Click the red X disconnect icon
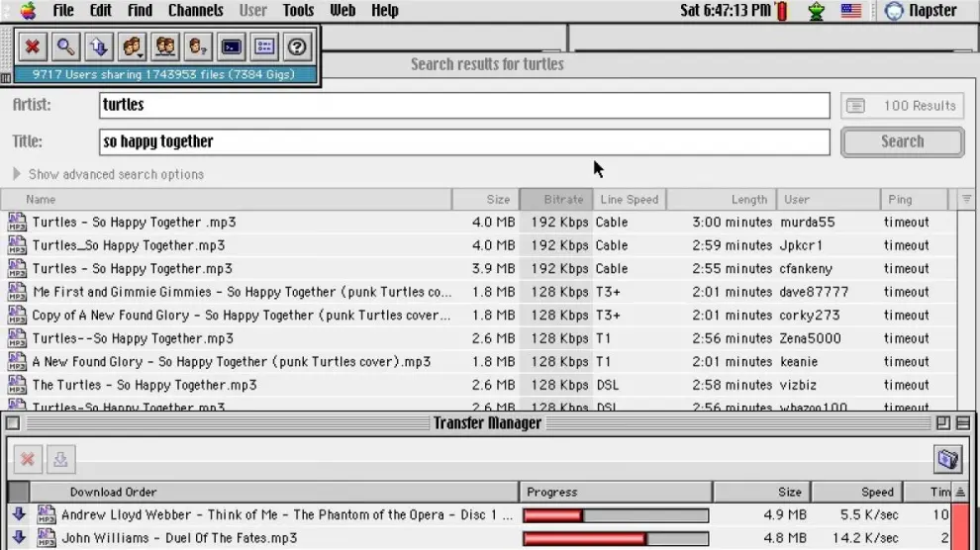980x550 pixels. (x=33, y=46)
